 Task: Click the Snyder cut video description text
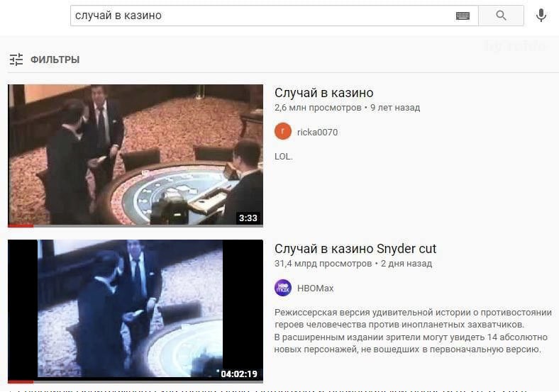413,331
